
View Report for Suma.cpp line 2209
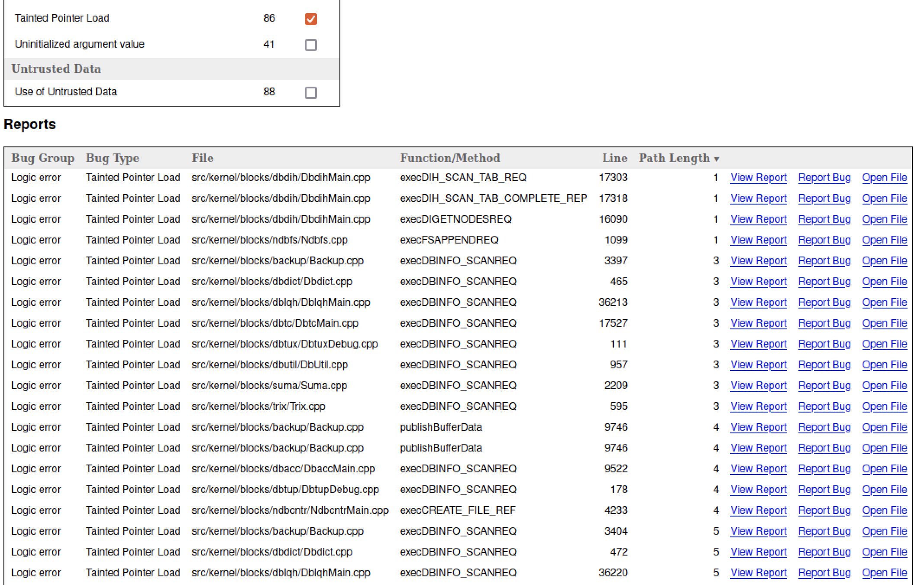tap(758, 386)
